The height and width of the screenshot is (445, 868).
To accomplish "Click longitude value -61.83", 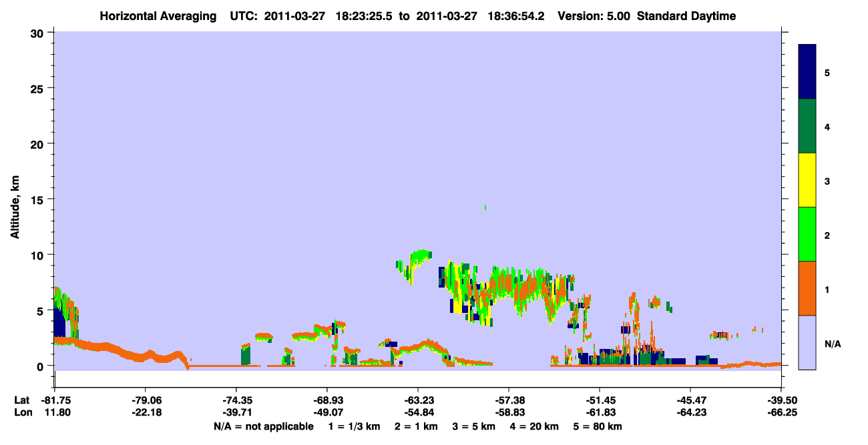I will [x=600, y=412].
